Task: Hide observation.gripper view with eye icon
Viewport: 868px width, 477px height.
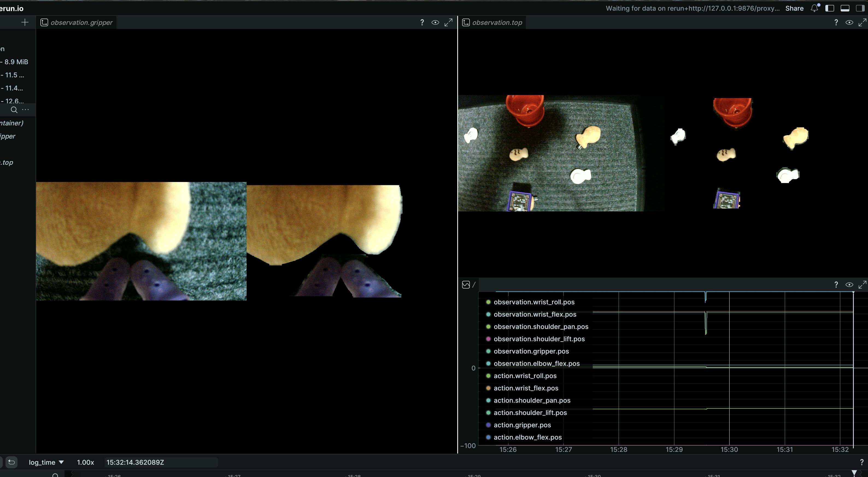Action: [435, 23]
